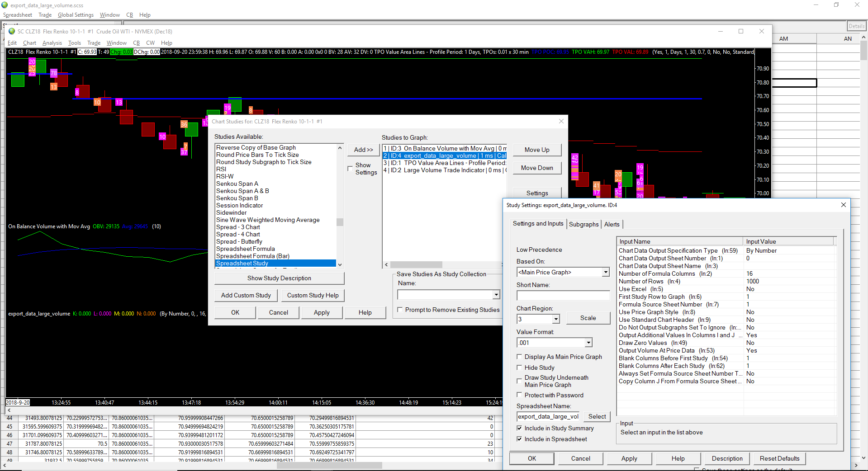Uncheck Include in Spreadsheet
The width and height of the screenshot is (868, 471).
click(x=519, y=439)
